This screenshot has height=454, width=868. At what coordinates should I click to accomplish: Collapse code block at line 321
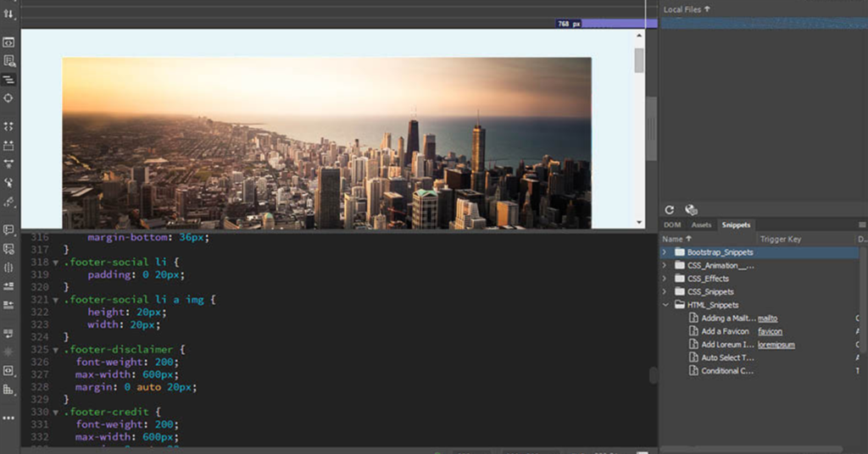(x=56, y=301)
